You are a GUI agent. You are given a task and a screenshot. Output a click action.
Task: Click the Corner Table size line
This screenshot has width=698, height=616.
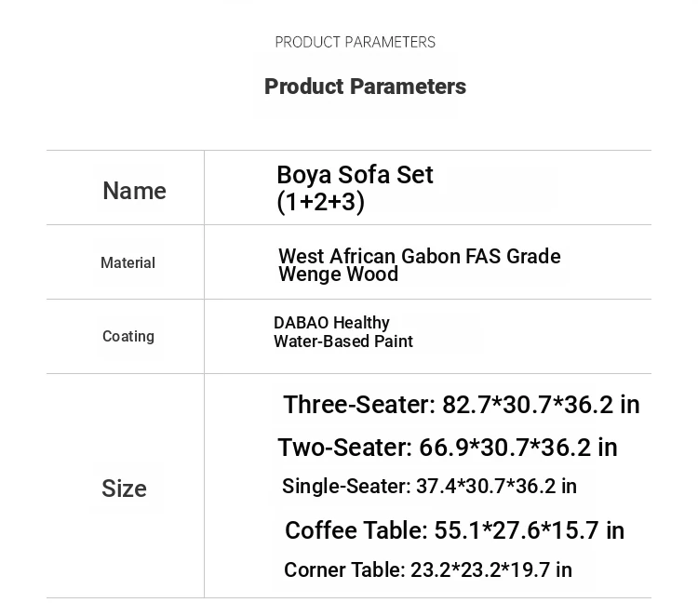point(427,569)
